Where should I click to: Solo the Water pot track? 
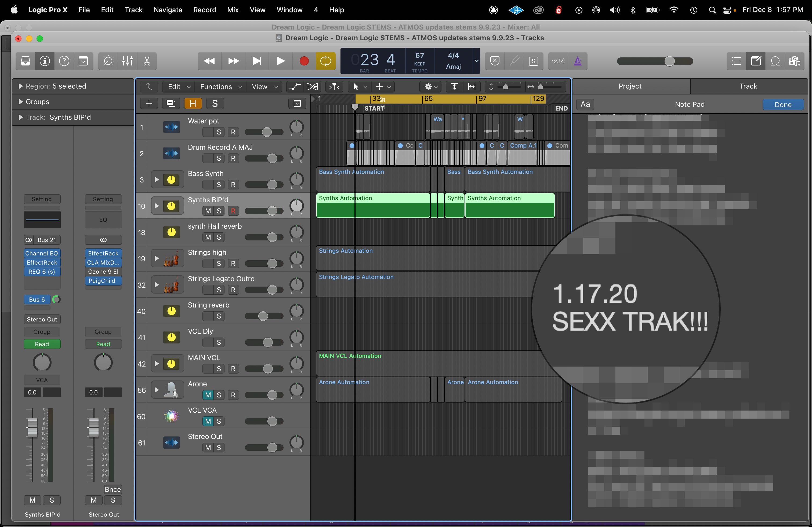pyautogui.click(x=219, y=132)
